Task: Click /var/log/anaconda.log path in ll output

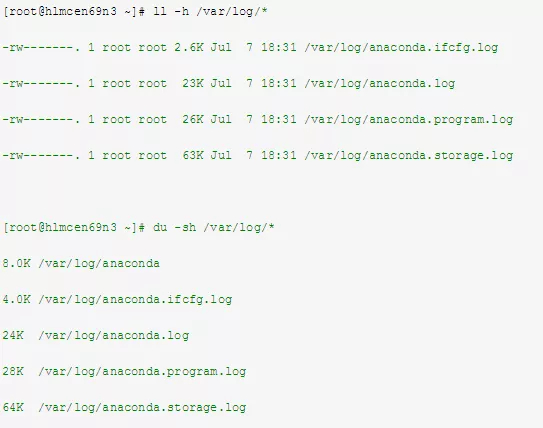Action: 380,84
